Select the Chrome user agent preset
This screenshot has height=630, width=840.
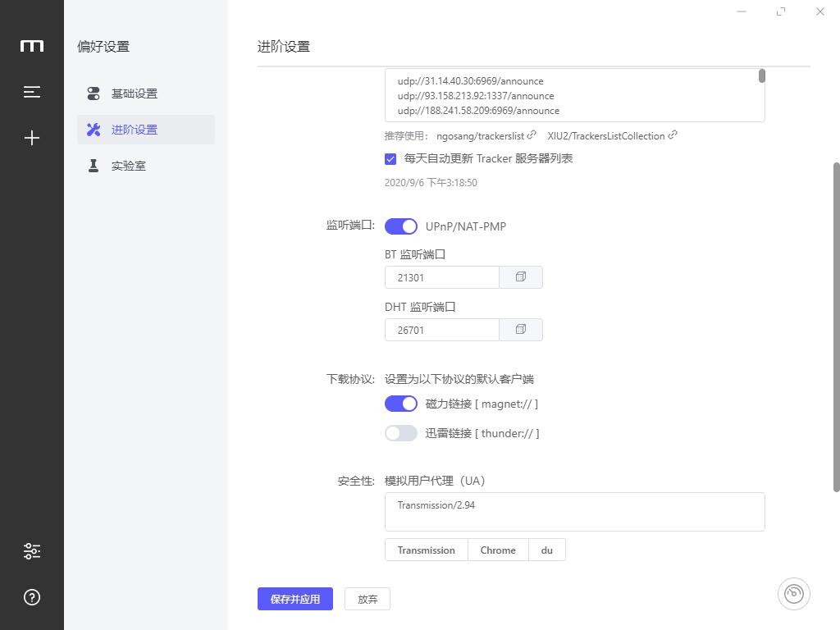498,550
